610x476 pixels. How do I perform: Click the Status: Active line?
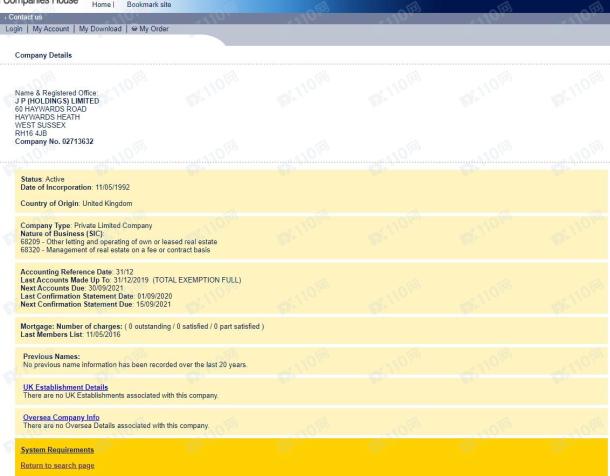42,179
